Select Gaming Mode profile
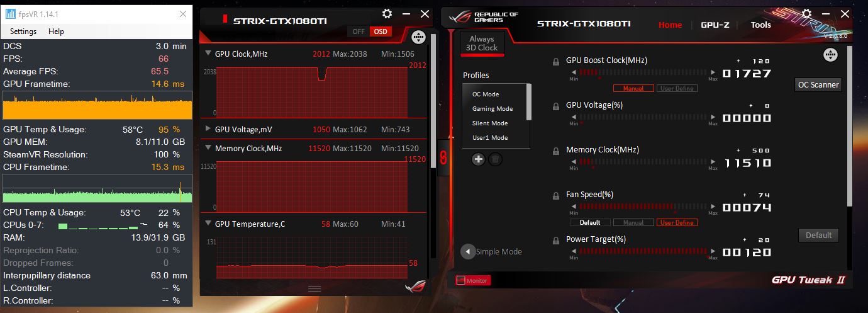Image resolution: width=868 pixels, height=313 pixels. [492, 109]
